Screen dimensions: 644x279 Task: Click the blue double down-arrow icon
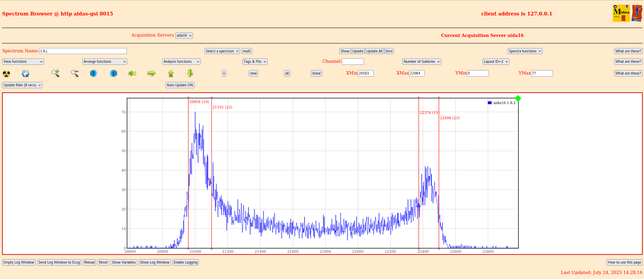pos(94,73)
